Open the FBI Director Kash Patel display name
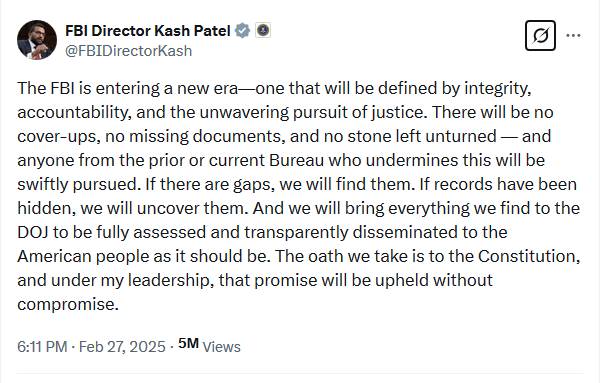 [148, 30]
